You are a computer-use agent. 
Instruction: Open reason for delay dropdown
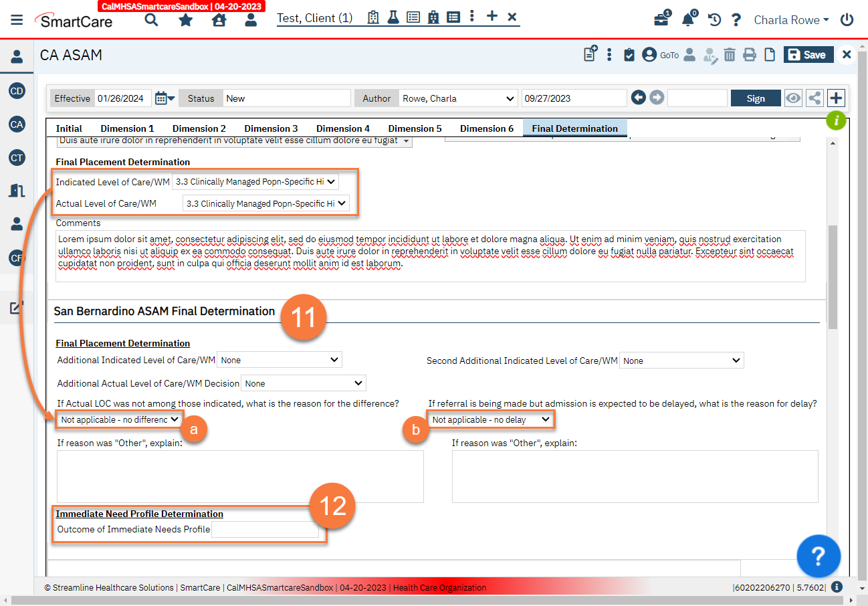coord(491,419)
